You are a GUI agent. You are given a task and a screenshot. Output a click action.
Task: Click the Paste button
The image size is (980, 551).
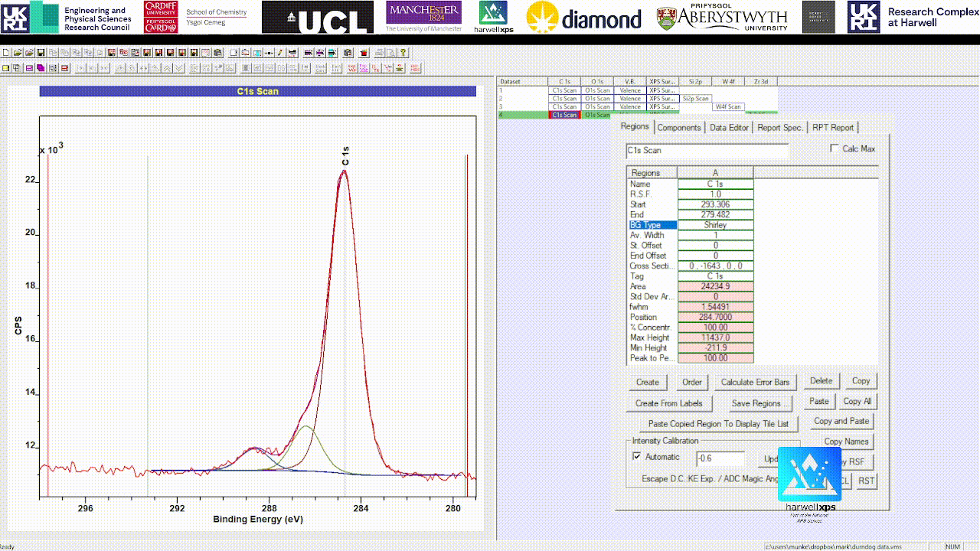[819, 401]
